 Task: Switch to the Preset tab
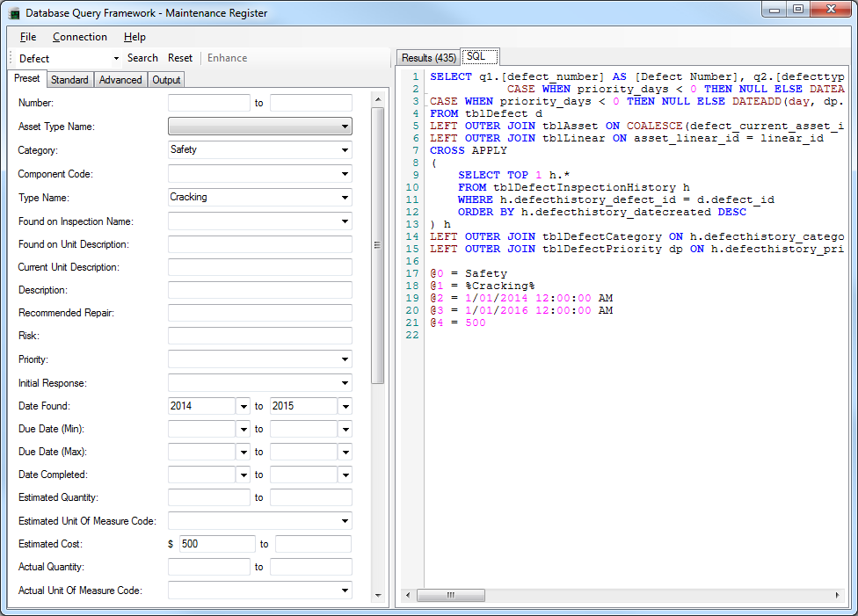[26, 79]
